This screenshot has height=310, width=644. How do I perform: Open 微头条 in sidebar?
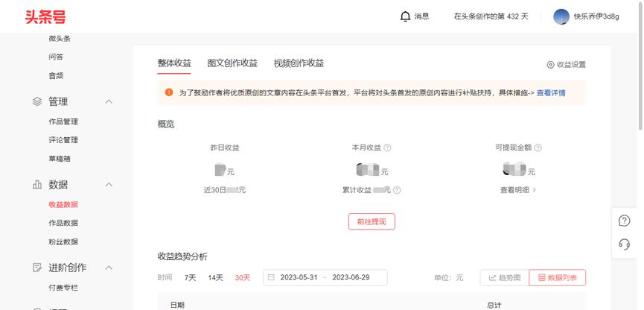point(60,38)
